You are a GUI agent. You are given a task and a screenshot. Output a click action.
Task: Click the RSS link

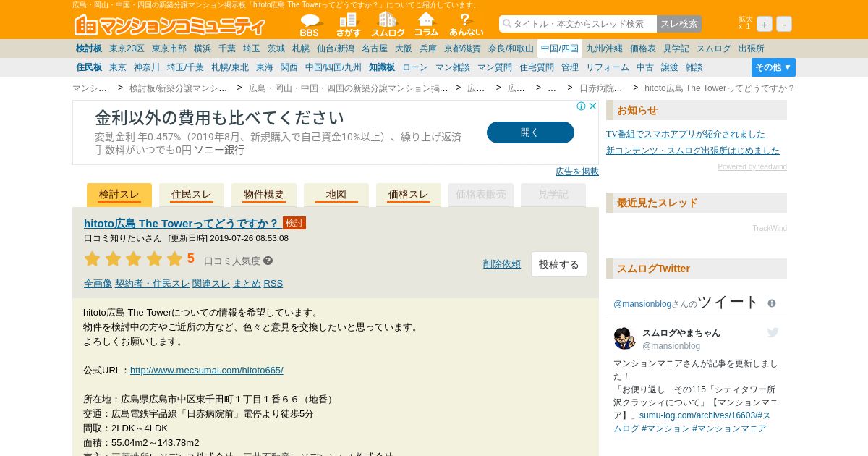coord(273,284)
